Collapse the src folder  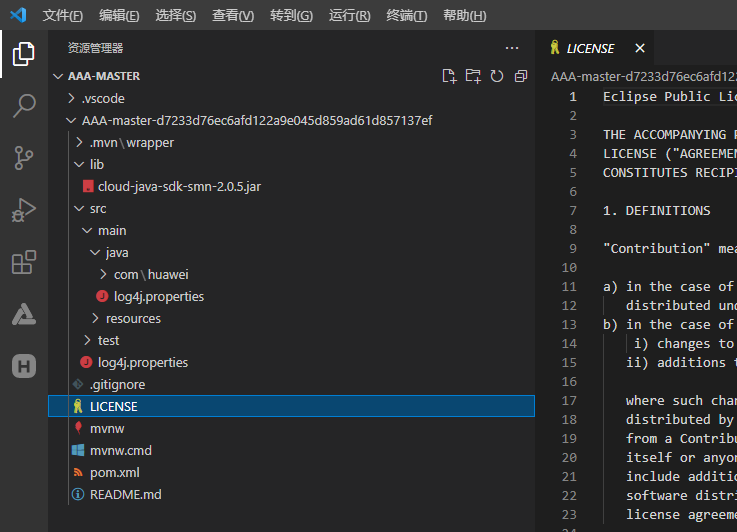[97, 208]
